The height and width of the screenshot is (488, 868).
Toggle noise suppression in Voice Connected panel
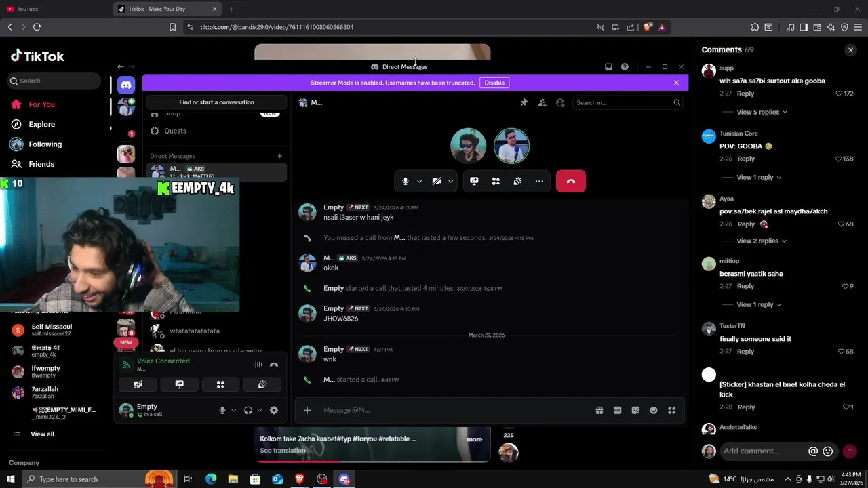(x=258, y=365)
